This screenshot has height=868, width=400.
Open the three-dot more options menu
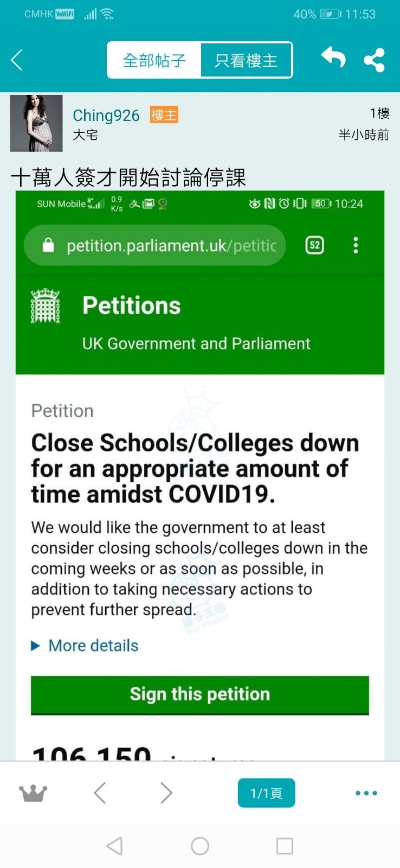366,793
